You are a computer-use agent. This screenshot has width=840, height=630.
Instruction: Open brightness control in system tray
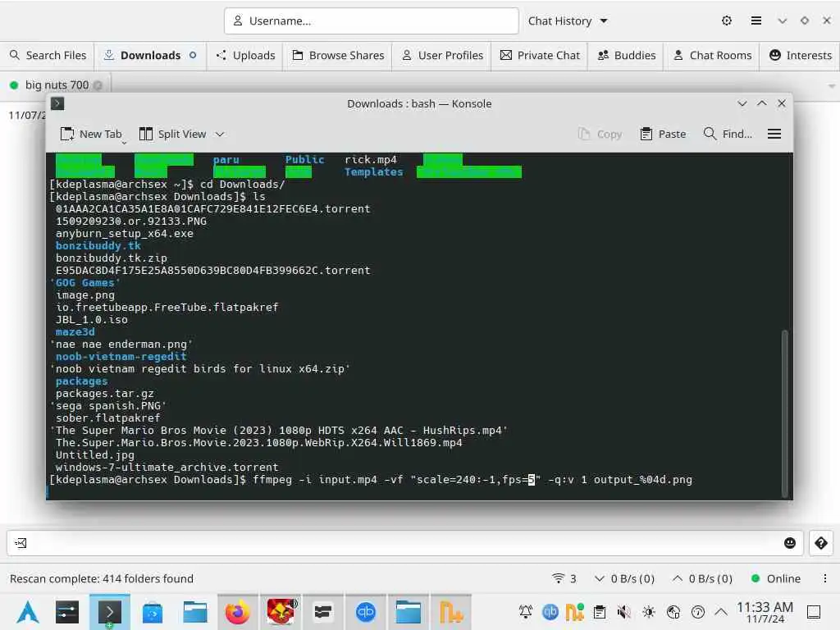pyautogui.click(x=649, y=612)
